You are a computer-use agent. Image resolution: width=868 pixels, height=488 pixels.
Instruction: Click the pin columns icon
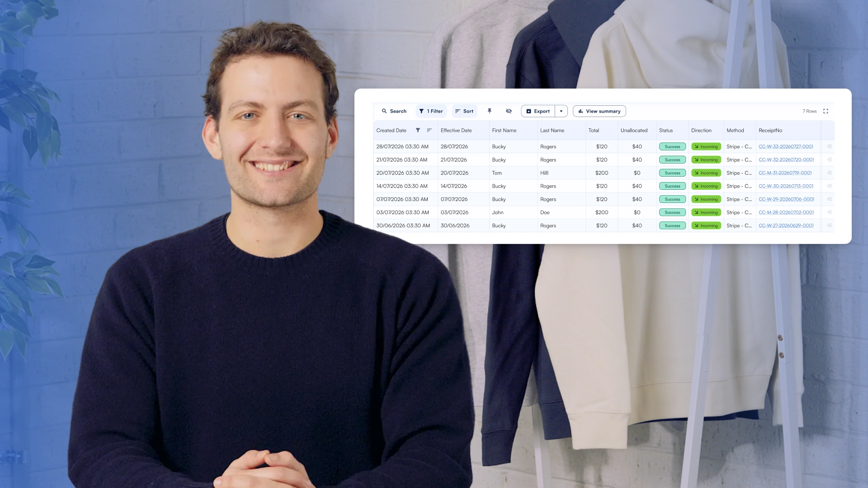click(x=489, y=111)
